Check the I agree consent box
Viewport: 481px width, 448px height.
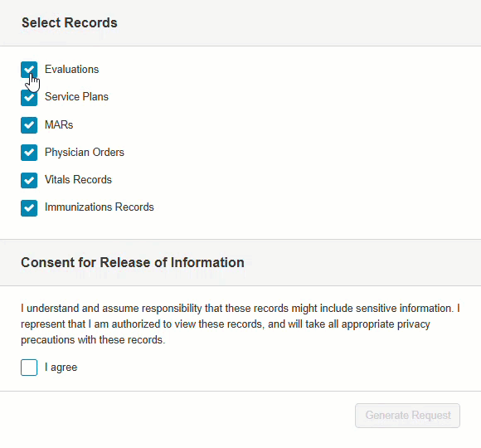pyautogui.click(x=29, y=368)
